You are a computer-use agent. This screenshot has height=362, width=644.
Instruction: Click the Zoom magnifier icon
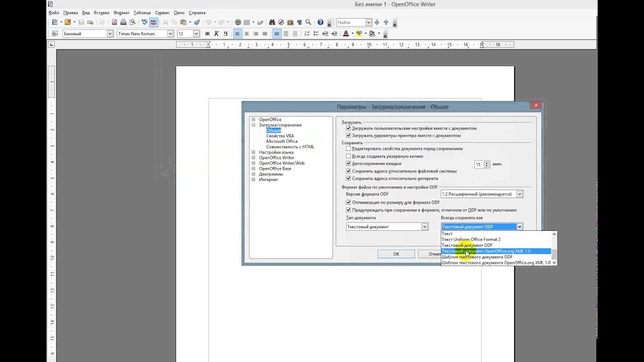(x=308, y=22)
